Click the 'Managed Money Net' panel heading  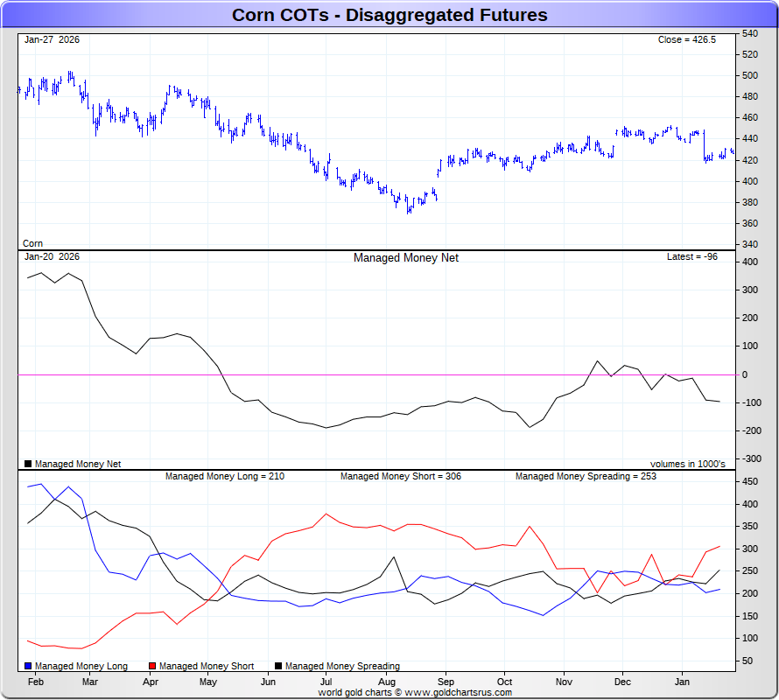tap(406, 258)
